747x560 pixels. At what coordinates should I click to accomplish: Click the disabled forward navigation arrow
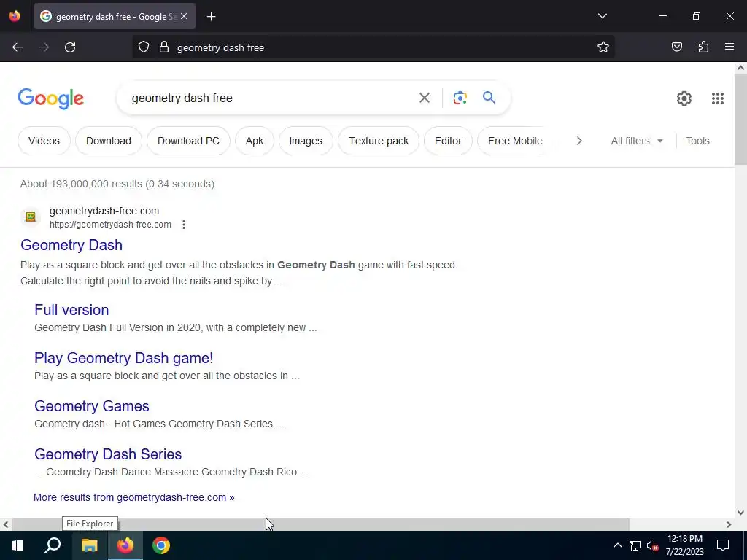(x=44, y=47)
